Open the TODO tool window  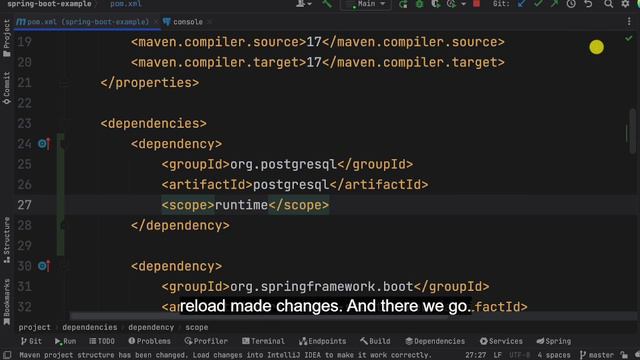point(102,341)
